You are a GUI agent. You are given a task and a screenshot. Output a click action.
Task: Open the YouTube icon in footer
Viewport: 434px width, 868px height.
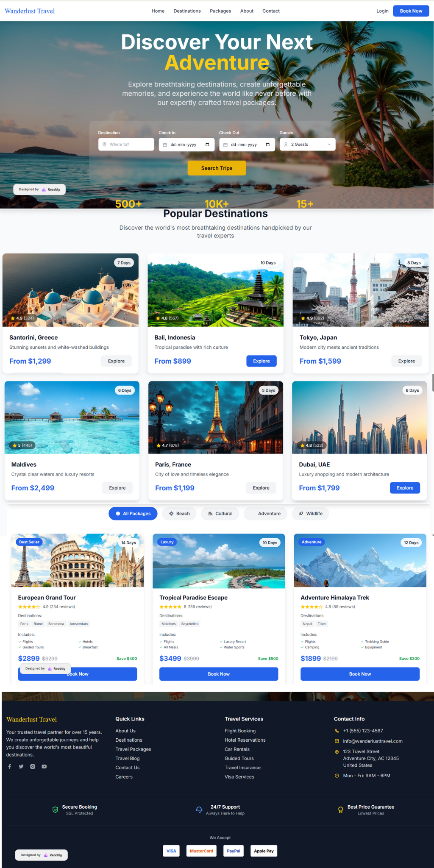pos(44,766)
